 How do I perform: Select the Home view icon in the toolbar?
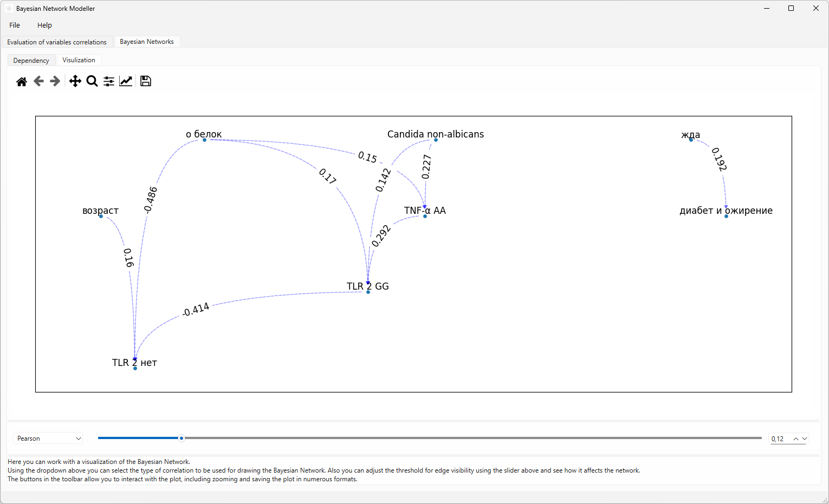tap(22, 81)
